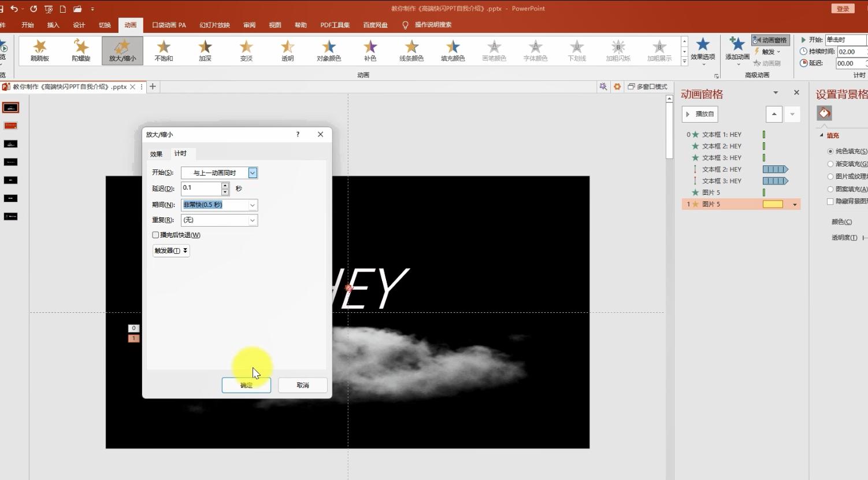This screenshot has width=868, height=480.
Task: Enable 播完后快退 rewind checkbox
Action: (x=155, y=235)
